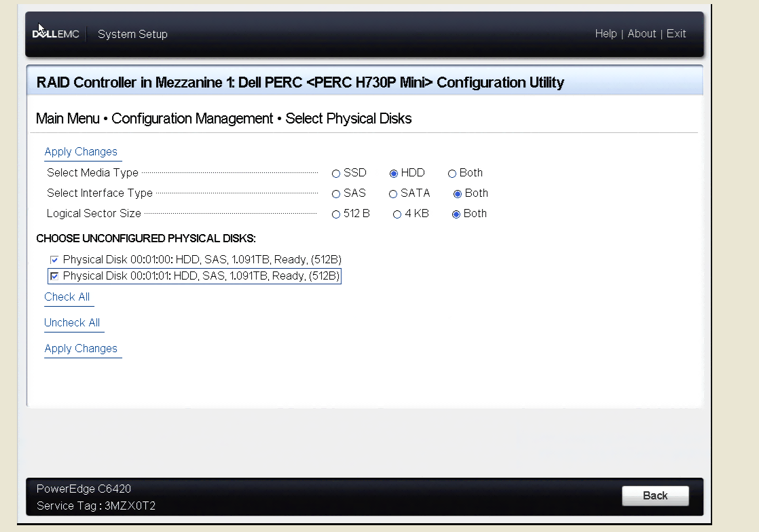Viewport: 759px width, 532px height.
Task: Open About in the header
Action: [x=642, y=34]
